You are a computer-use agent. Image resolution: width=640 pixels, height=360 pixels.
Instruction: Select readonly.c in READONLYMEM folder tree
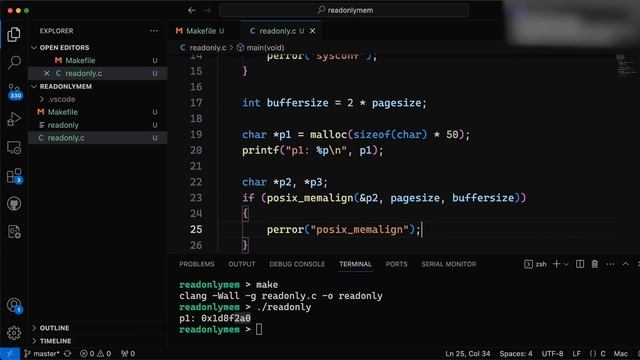(x=97, y=138)
